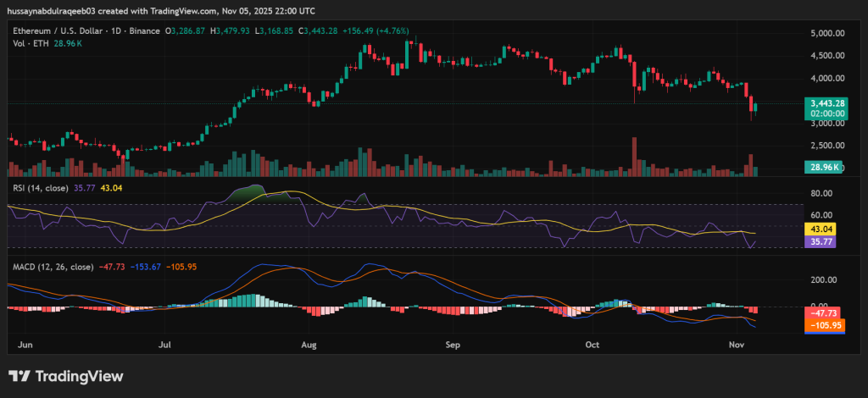Viewport: 868px width, 398px height.
Task: Click the Oct label on time axis
Action: [593, 345]
